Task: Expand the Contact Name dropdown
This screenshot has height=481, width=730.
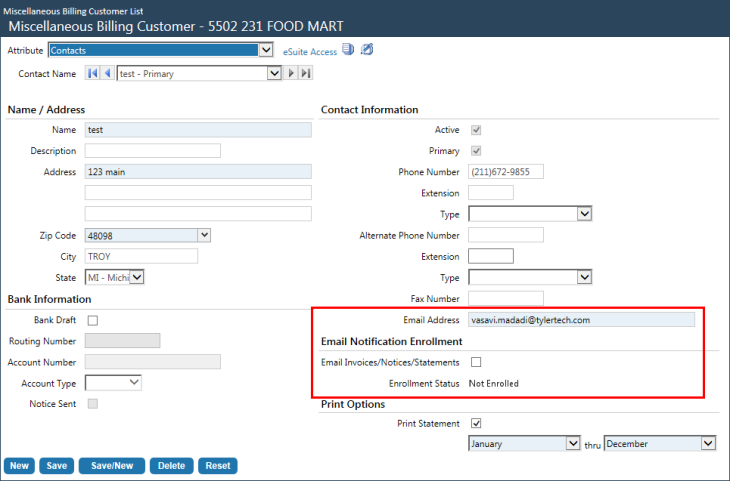Action: (x=273, y=73)
